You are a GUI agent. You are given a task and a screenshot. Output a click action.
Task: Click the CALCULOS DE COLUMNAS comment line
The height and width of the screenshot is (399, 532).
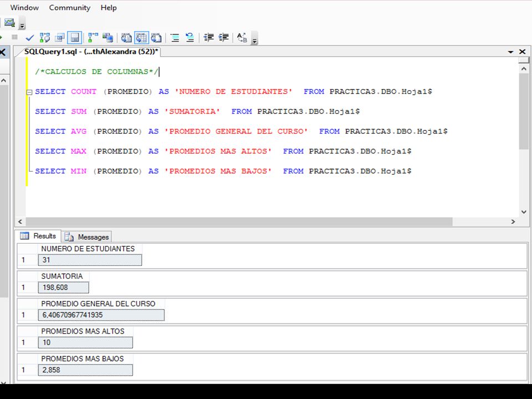(x=96, y=71)
